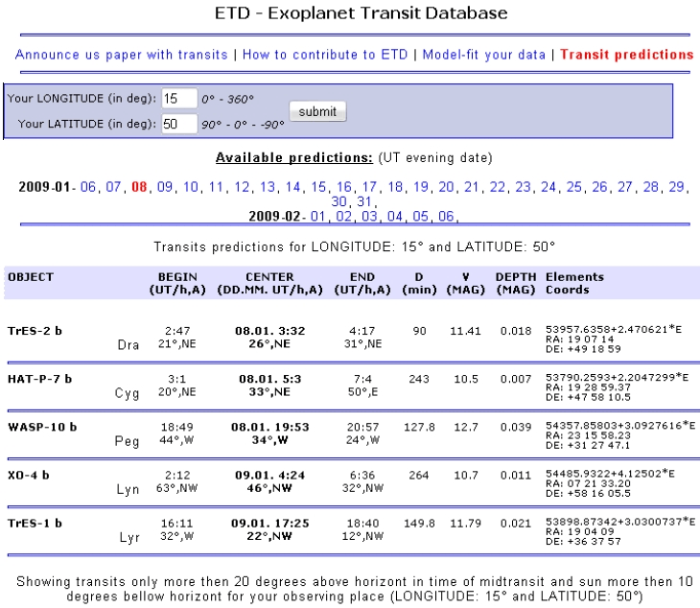Select prediction date 2009-01-16
The image size is (700, 608).
pos(344,187)
